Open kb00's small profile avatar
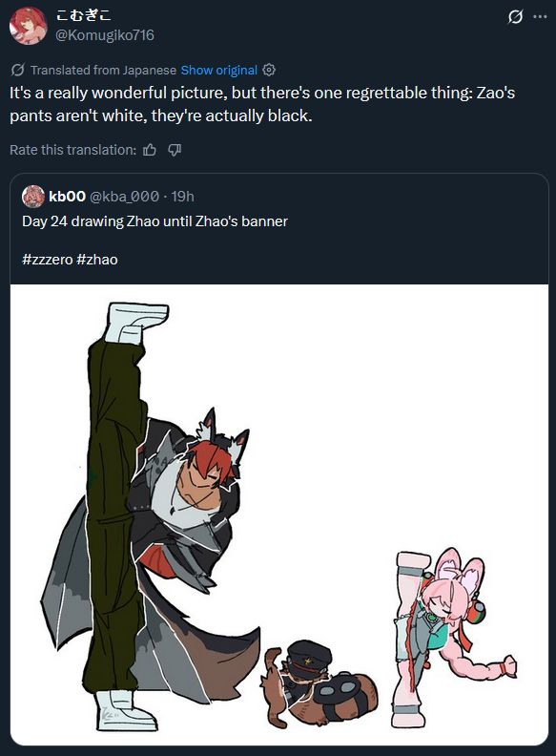This screenshot has width=556, height=756. click(x=33, y=197)
